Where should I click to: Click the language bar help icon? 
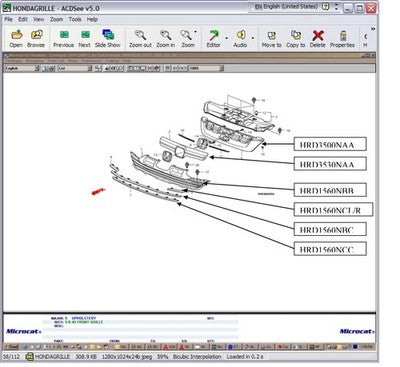pyautogui.click(x=326, y=7)
